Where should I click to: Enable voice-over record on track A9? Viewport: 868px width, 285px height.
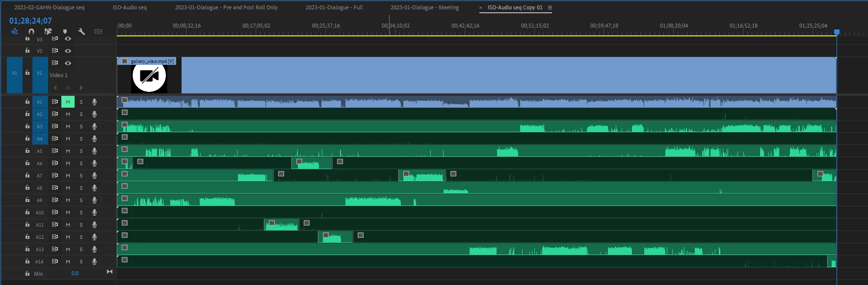pos(94,200)
